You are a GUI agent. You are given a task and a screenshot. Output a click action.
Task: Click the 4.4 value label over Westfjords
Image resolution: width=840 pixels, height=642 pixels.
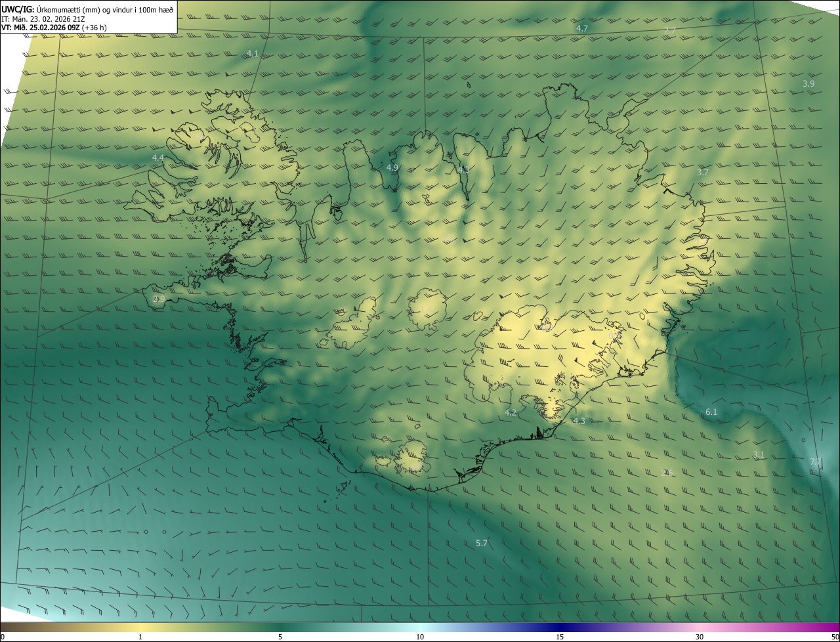click(x=158, y=158)
